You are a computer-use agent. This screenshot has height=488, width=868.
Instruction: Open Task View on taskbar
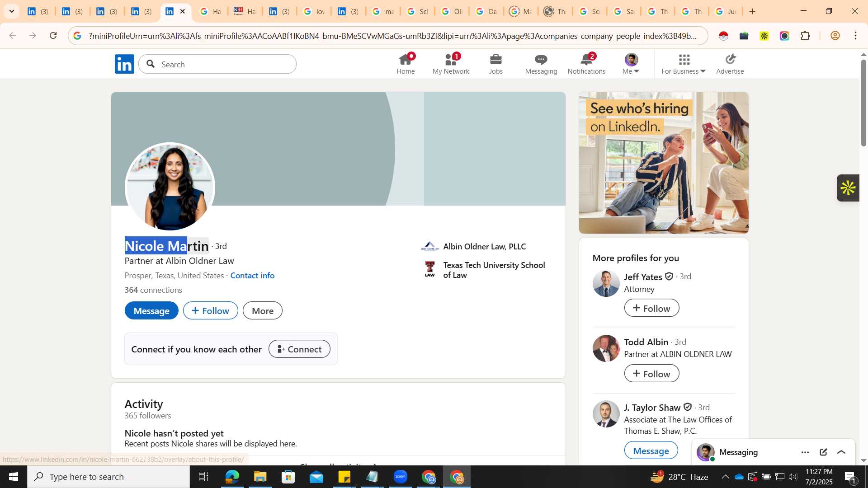(203, 477)
